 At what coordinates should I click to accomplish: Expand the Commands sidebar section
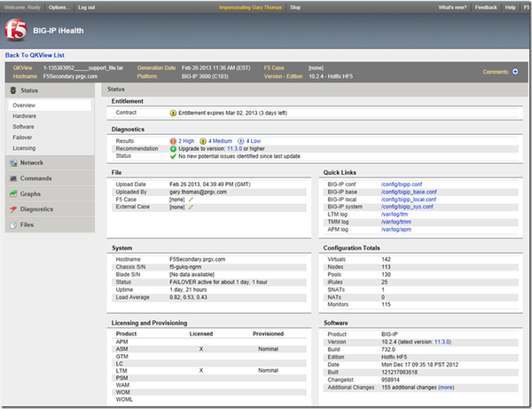click(x=36, y=178)
